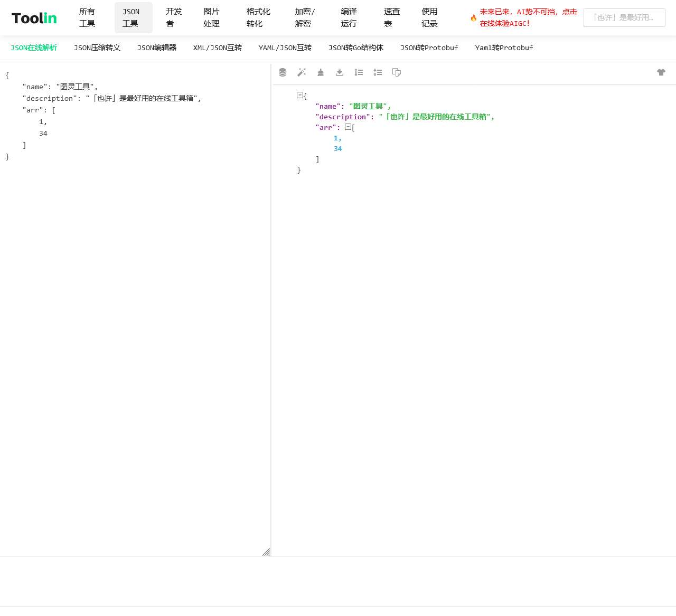Collapse the root JSON object node
Viewport: 676px width, 616px height.
point(300,95)
